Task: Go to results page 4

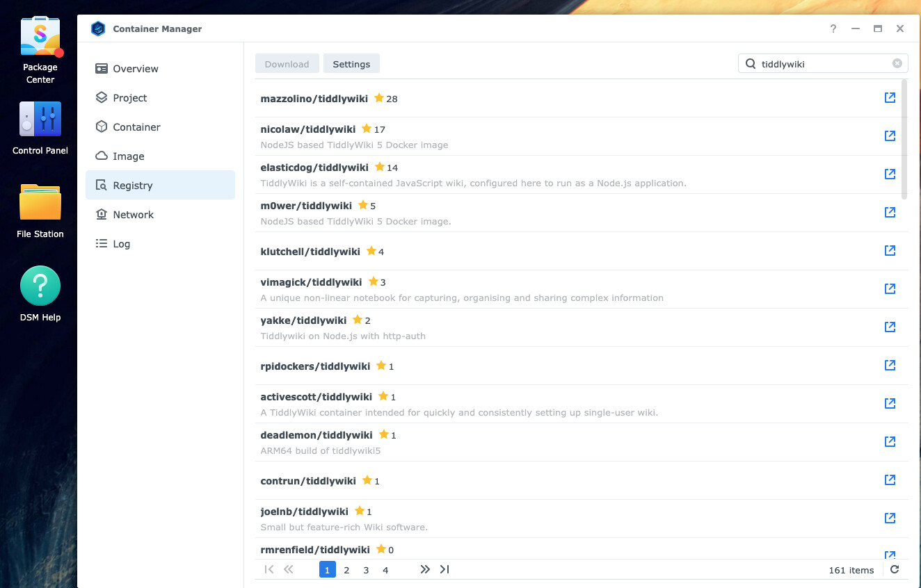Action: 385,570
